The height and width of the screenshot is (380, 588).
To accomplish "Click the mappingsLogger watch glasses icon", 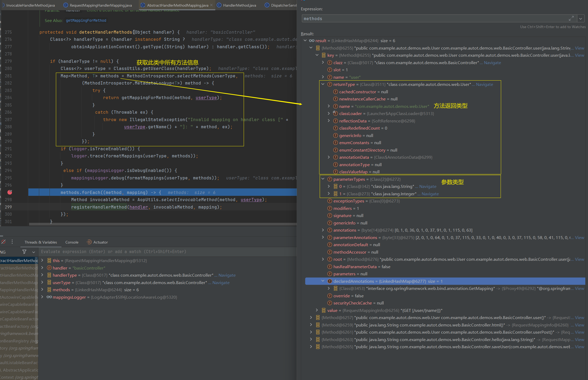I will [x=49, y=297].
